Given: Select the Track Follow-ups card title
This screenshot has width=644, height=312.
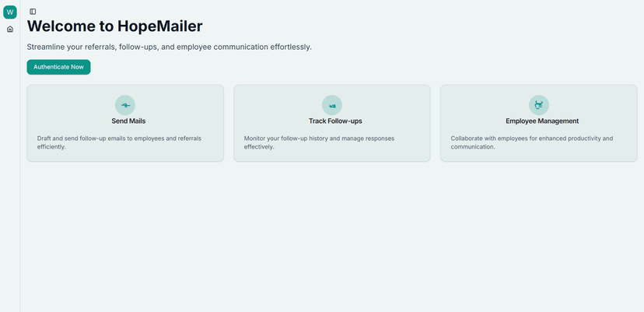Looking at the screenshot, I should [335, 121].
